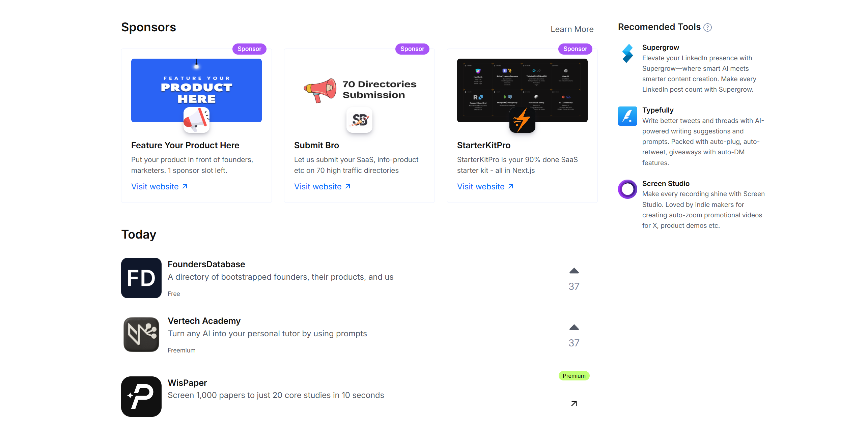
Task: Visit website for Feature Your Product Here
Action: (159, 186)
